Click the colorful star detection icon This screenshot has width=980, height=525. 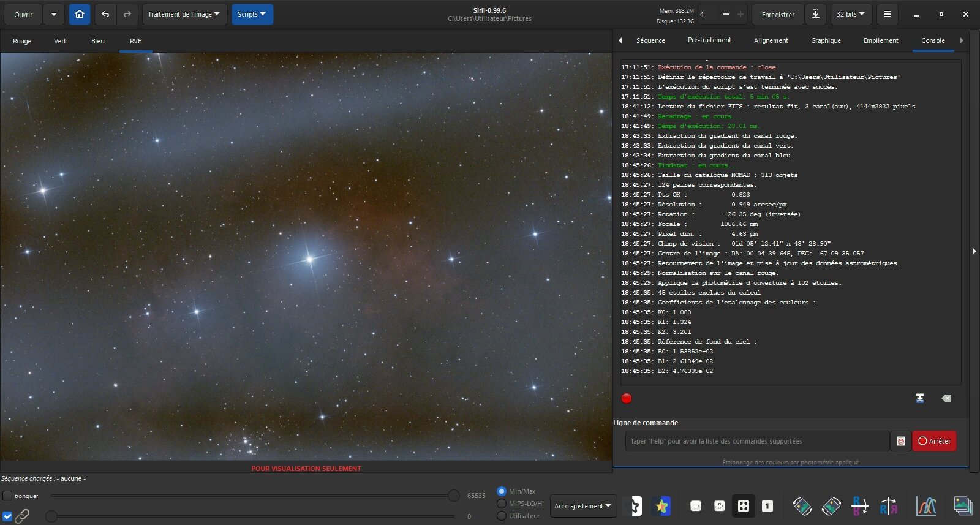click(661, 506)
